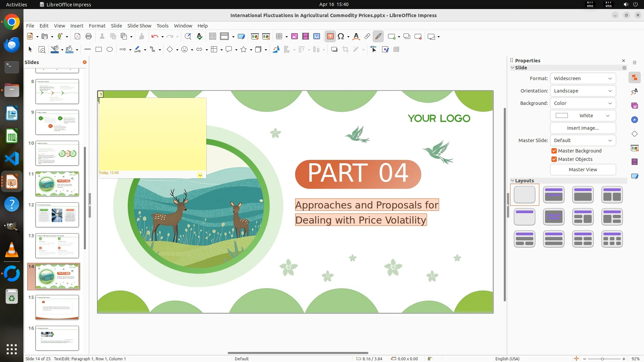
Task: Select the Rectangle drawing tool
Action: [99, 50]
